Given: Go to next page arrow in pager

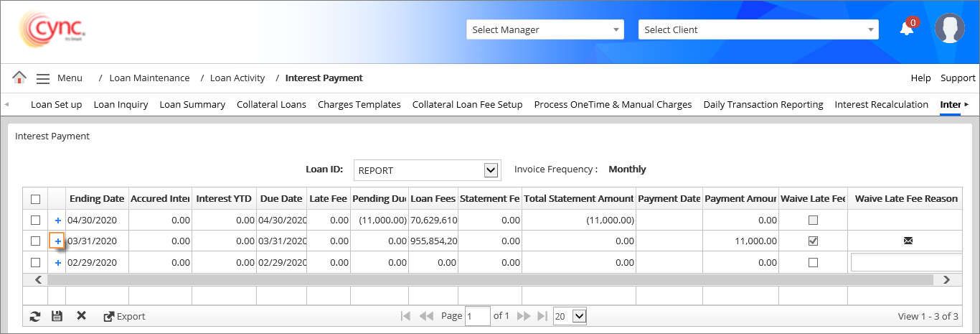Looking at the screenshot, I should point(523,316).
